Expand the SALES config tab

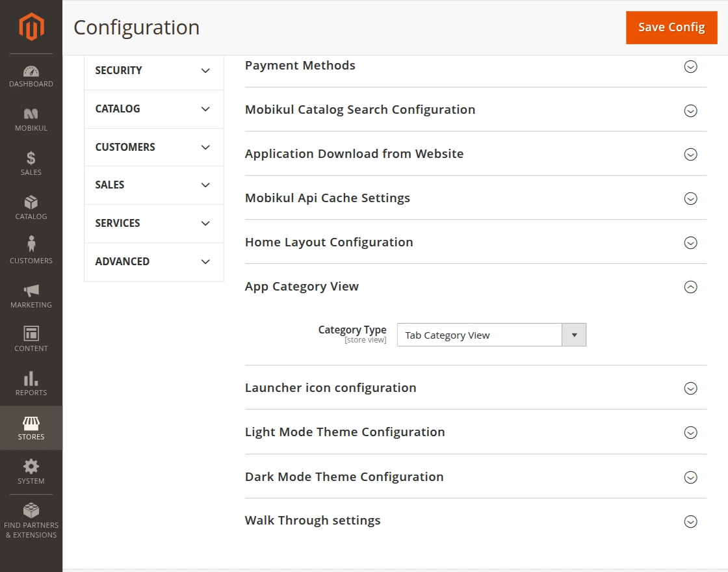[x=153, y=185]
